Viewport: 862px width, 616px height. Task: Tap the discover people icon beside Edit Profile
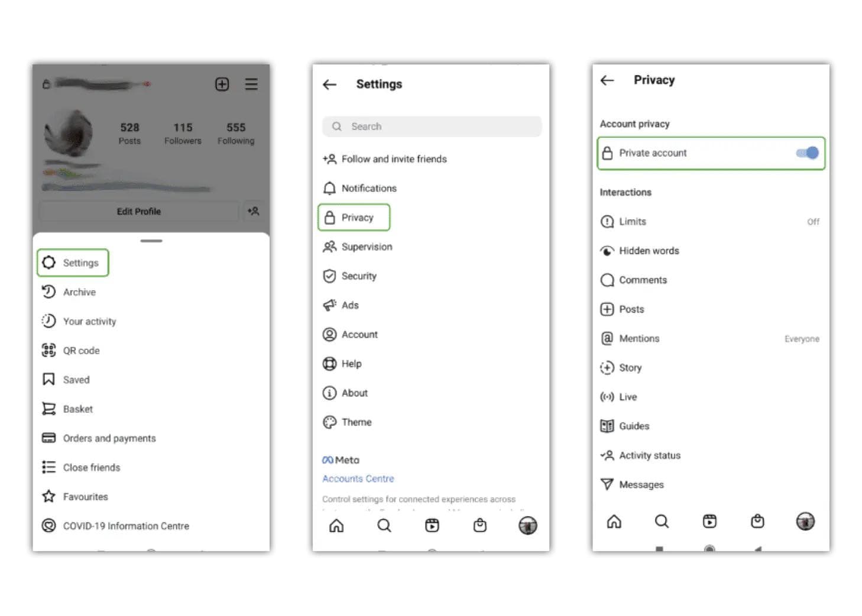click(254, 211)
